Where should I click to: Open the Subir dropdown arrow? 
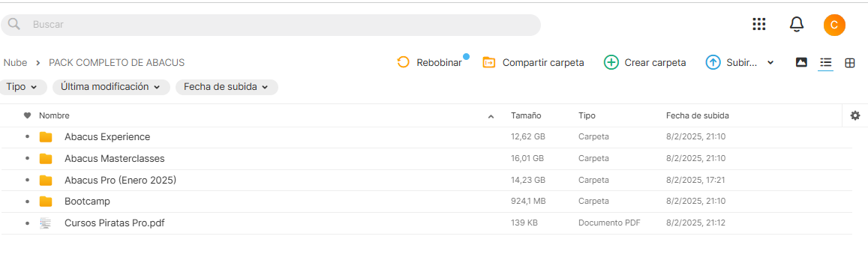(770, 63)
